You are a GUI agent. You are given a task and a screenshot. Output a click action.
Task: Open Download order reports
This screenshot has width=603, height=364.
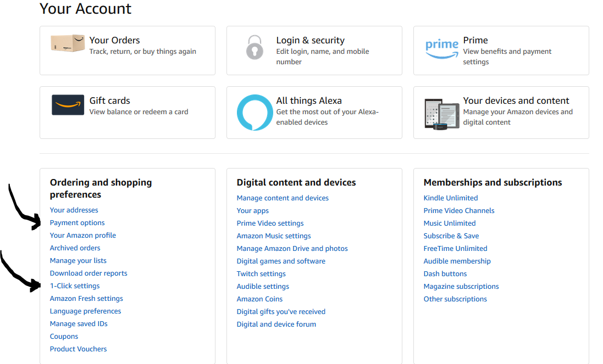point(88,273)
